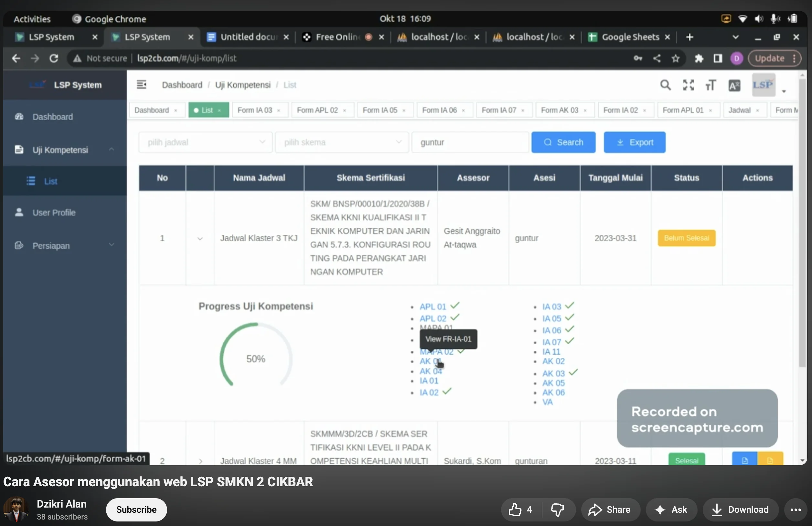Click the blue Search button
The height and width of the screenshot is (526, 812).
click(x=563, y=142)
